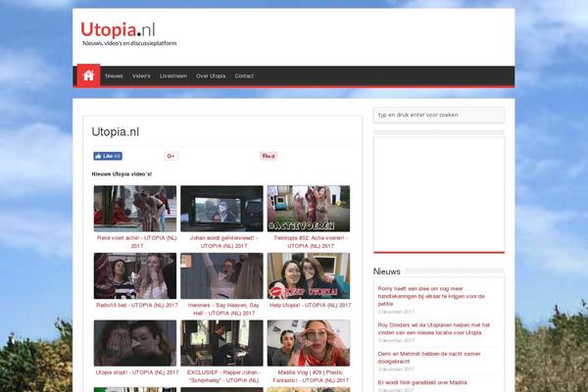The image size is (588, 392).
Task: Open 'Johan wordt geïnterviewd!' video thumbnail
Action: coord(221,209)
